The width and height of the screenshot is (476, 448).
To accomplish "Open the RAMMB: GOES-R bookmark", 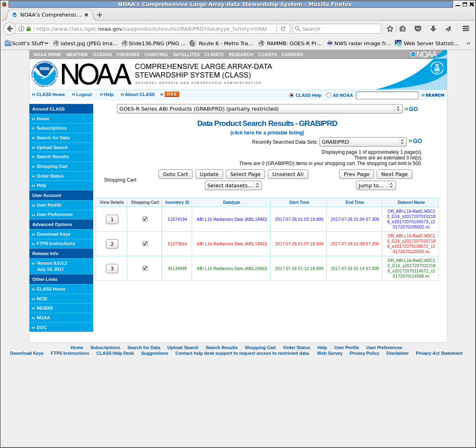I will (290, 44).
